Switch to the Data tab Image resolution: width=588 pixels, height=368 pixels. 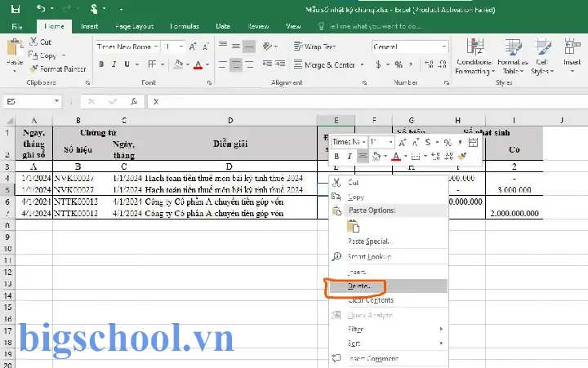pos(223,26)
